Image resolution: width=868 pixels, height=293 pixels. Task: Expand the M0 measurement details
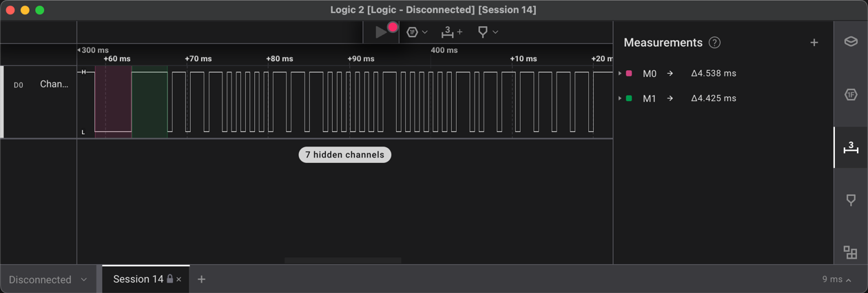click(620, 74)
